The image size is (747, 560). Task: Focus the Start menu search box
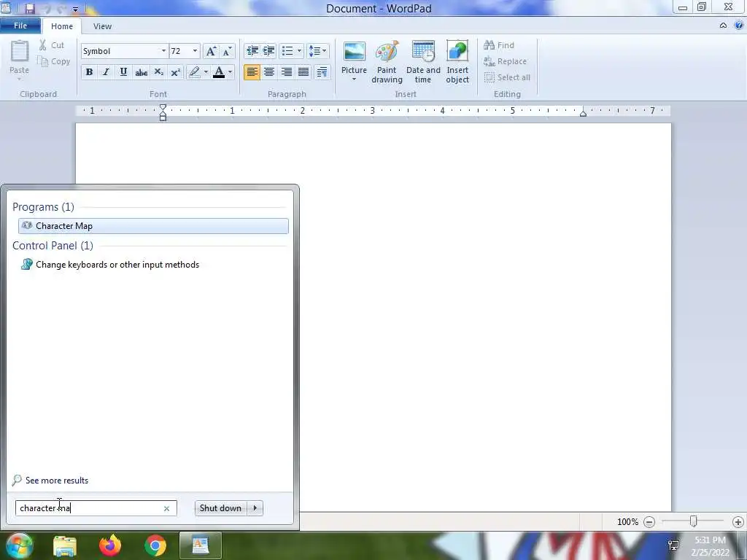(x=96, y=508)
